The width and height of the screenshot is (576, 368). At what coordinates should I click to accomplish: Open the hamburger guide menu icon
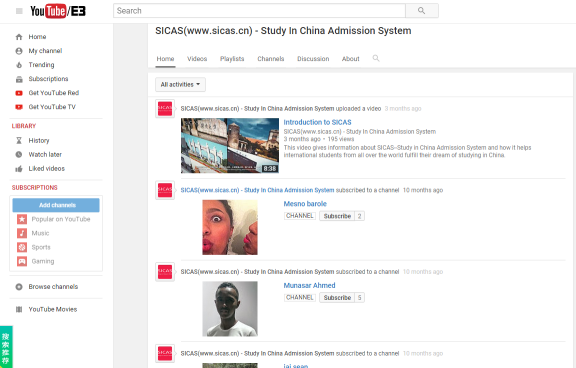19,11
